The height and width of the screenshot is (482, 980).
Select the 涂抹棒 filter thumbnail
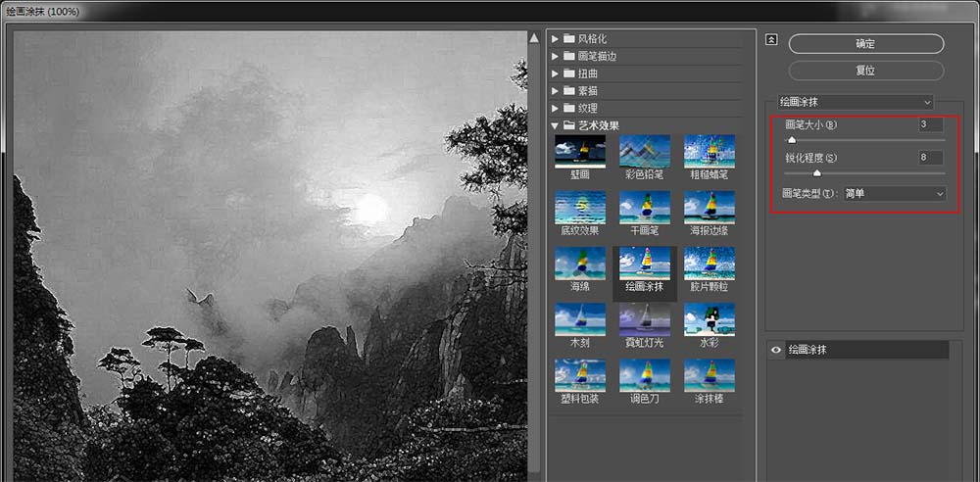(x=710, y=375)
